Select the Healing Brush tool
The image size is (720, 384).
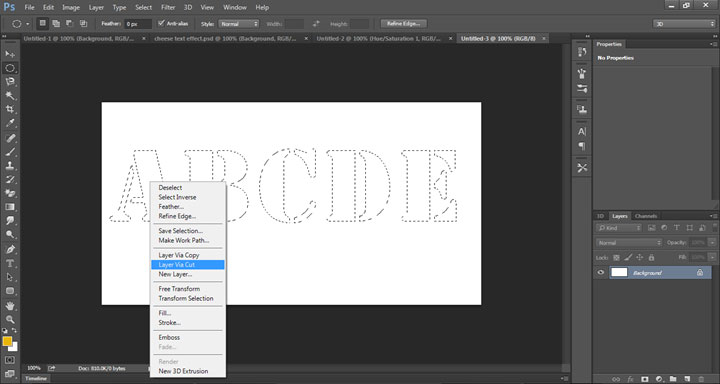pyautogui.click(x=10, y=138)
